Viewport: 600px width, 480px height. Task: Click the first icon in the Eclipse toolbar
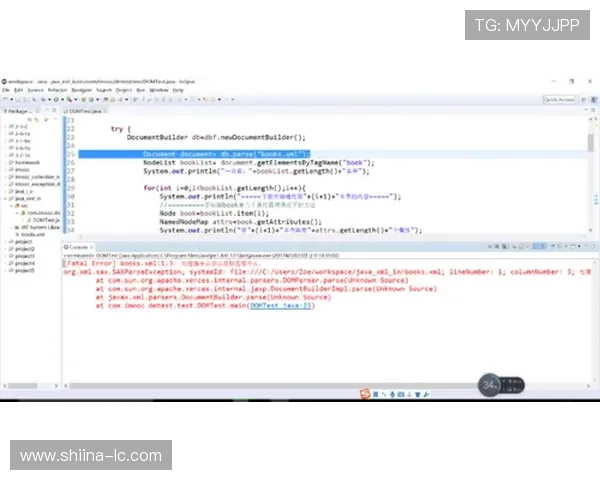point(5,100)
